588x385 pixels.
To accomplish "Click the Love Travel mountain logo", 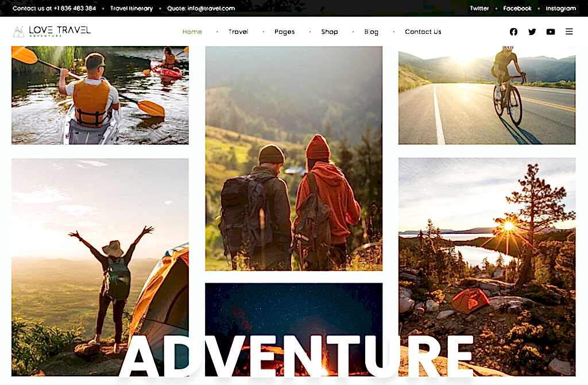I will 52,31.
